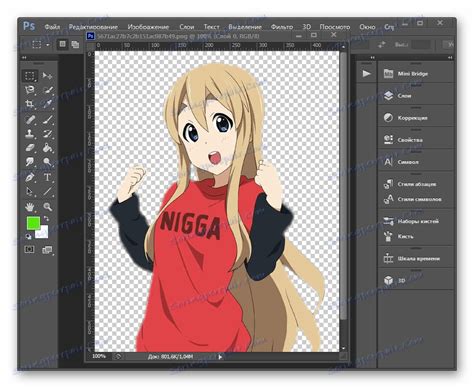Screen dimensions: 474x388
Task: Select the Rectangular Marquee tool
Action: tap(30, 76)
